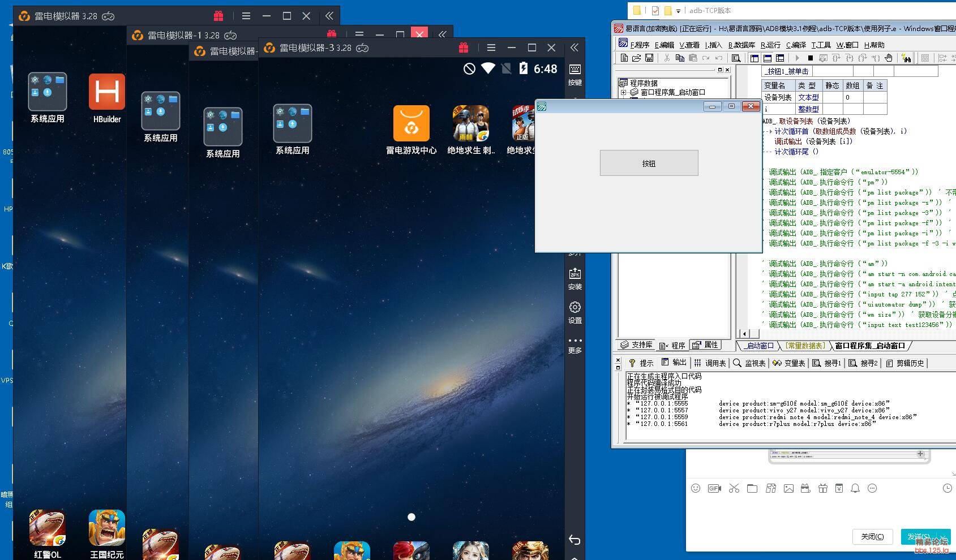Click the Android back arrow in sidebar
The image size is (956, 560).
(575, 540)
